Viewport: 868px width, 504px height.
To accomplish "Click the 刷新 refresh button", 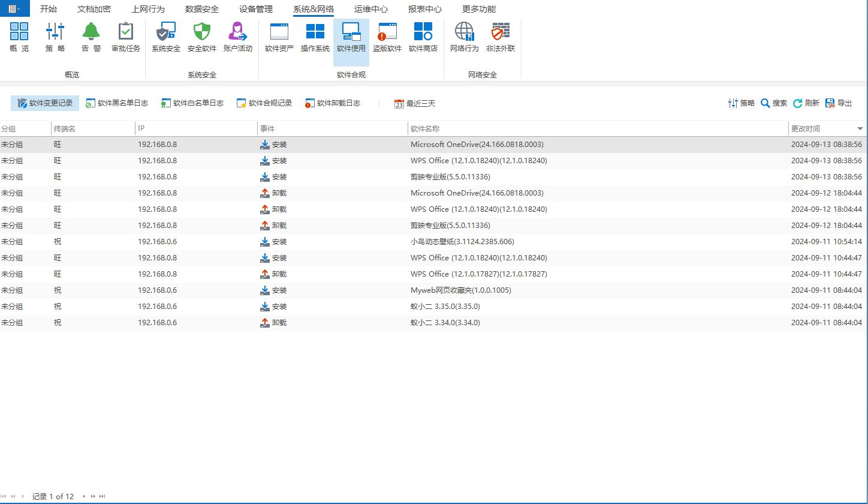I will (x=806, y=103).
